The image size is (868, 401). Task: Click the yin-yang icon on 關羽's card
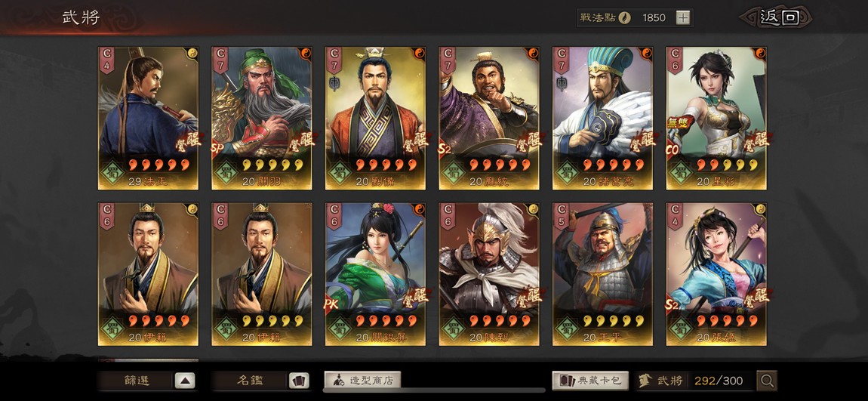click(x=306, y=53)
